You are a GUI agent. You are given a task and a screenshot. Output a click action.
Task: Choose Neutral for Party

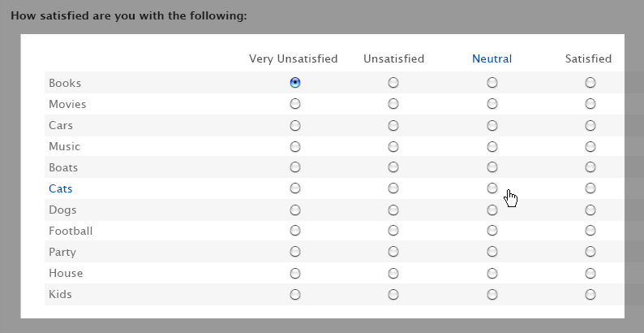pos(492,252)
